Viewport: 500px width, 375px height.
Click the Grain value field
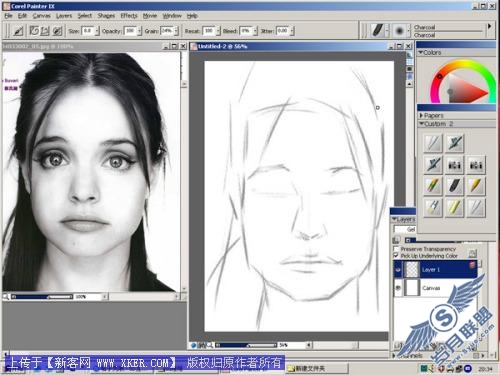(167, 31)
